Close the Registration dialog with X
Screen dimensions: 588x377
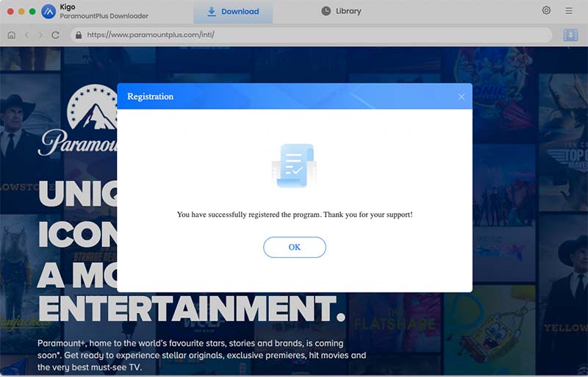tap(462, 97)
